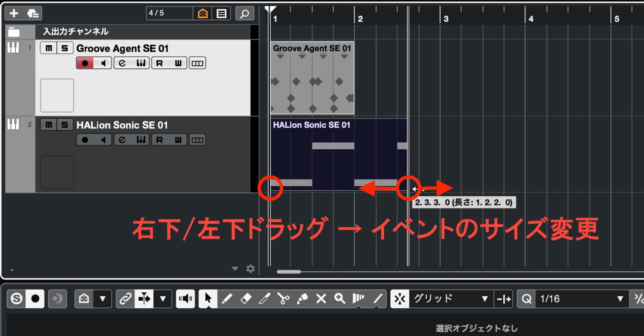The image size is (644, 336).
Task: Mute the Groove Agent SE 01 track
Action: point(48,48)
